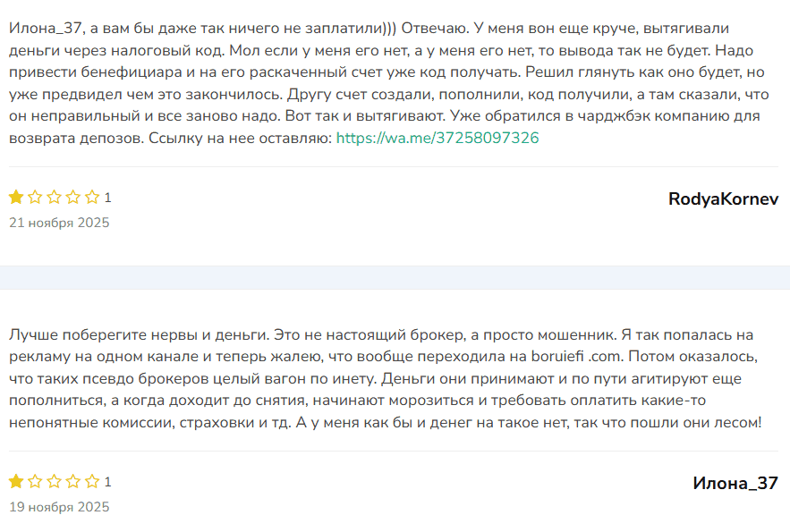
Task: Click the date 19 ноября 2025
Action: click(x=58, y=506)
